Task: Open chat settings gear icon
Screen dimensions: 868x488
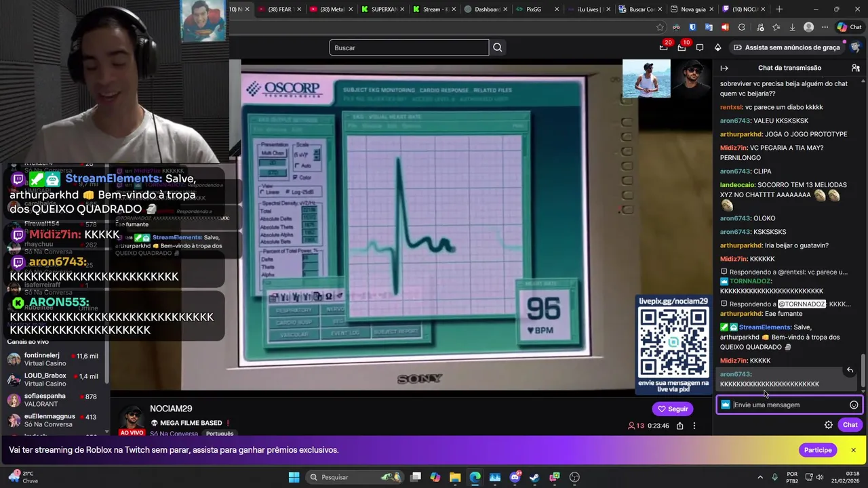Action: click(x=829, y=425)
